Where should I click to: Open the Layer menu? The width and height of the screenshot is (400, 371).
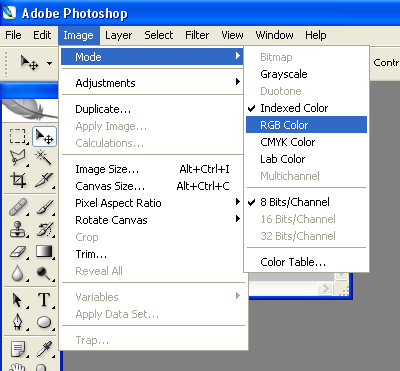pos(119,35)
